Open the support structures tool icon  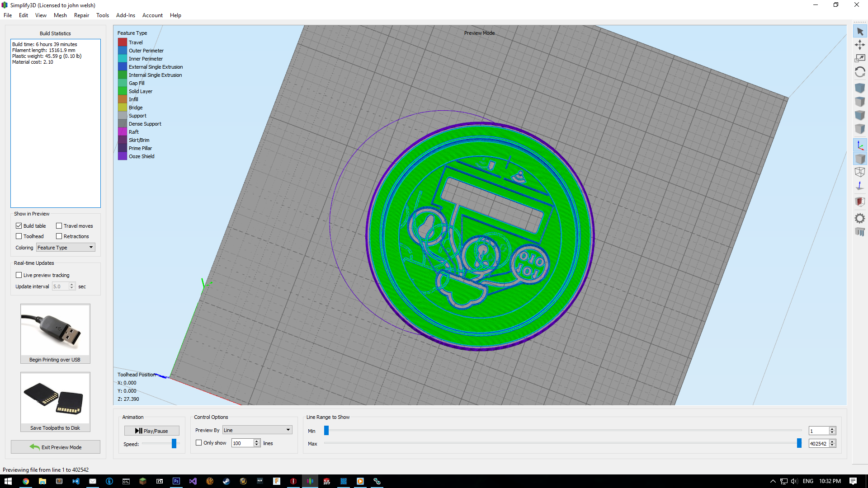[x=860, y=232]
